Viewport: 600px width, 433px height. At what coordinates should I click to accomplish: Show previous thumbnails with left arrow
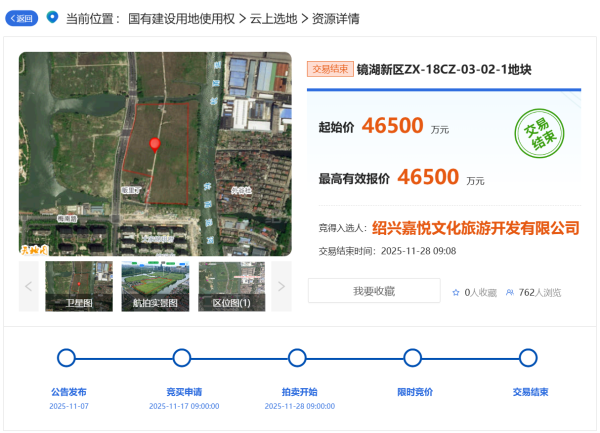click(29, 286)
